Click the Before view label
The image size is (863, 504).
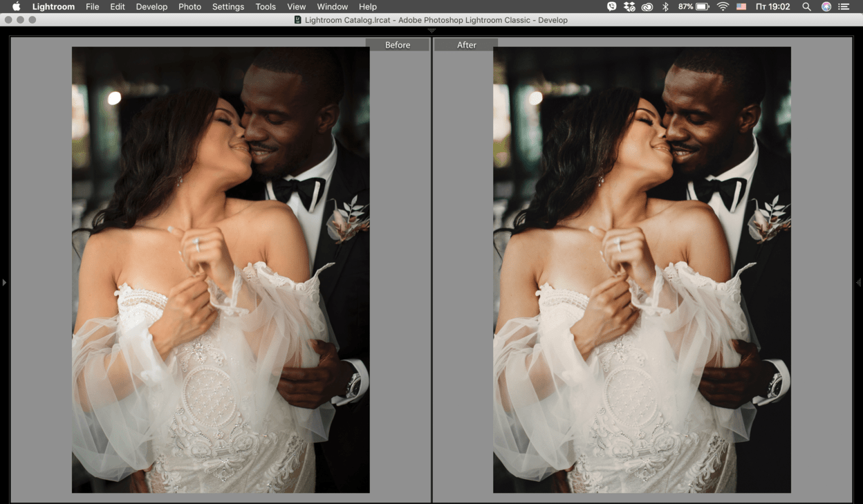(398, 45)
